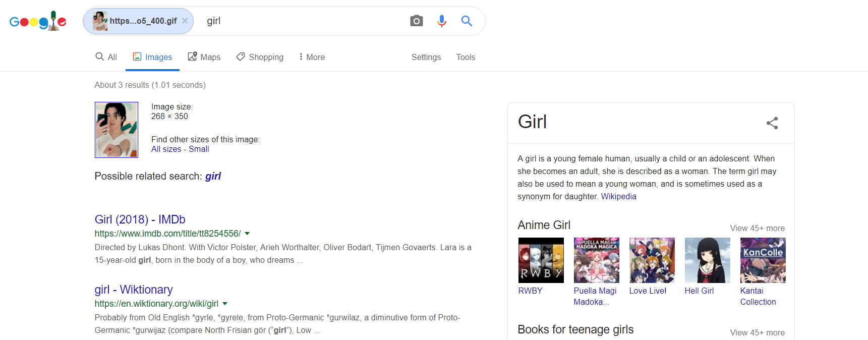Image resolution: width=868 pixels, height=340 pixels.
Task: Click the 'RWBY' title link
Action: [x=531, y=291]
